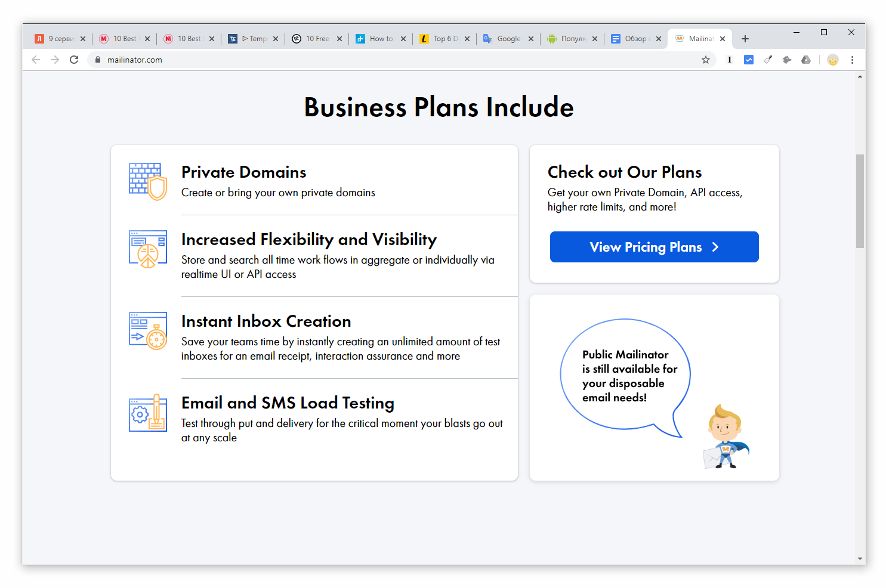Click the Instant Inbox Creation stopwatch icon
This screenshot has height=588, width=886.
pyautogui.click(x=148, y=331)
